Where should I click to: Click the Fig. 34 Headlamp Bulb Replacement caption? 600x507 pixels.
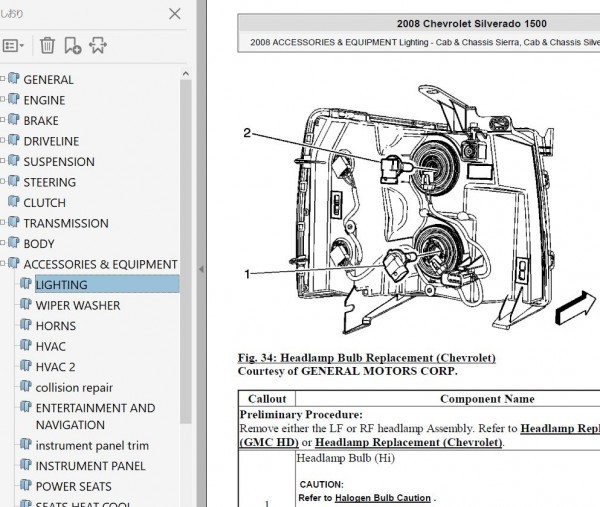click(x=367, y=358)
